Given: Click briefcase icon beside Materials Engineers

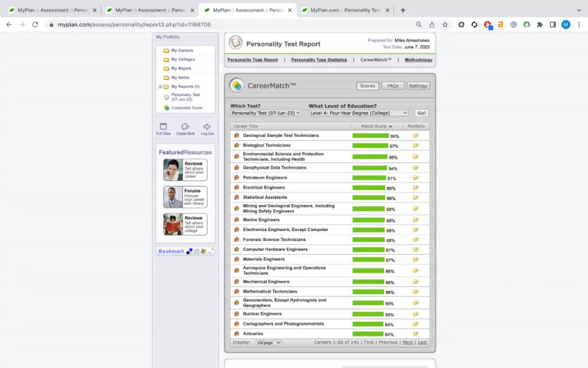Looking at the screenshot, I should pos(237,259).
